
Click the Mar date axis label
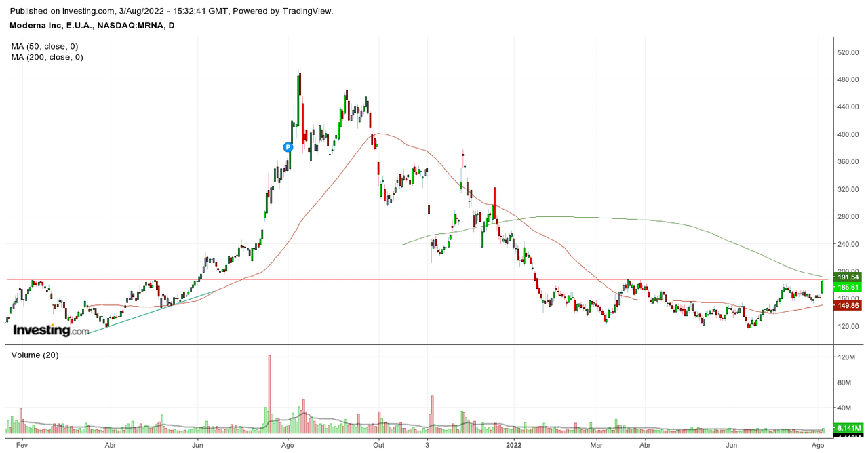pos(596,445)
